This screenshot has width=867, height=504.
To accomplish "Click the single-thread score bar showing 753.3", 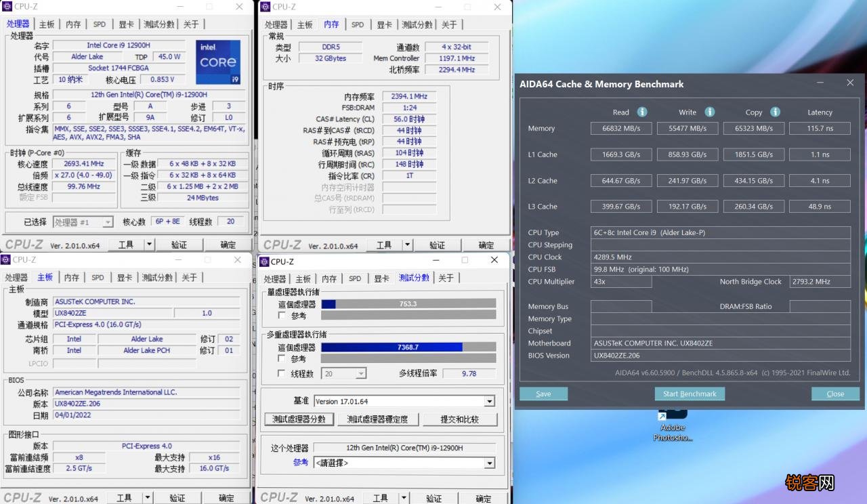I will coord(408,304).
